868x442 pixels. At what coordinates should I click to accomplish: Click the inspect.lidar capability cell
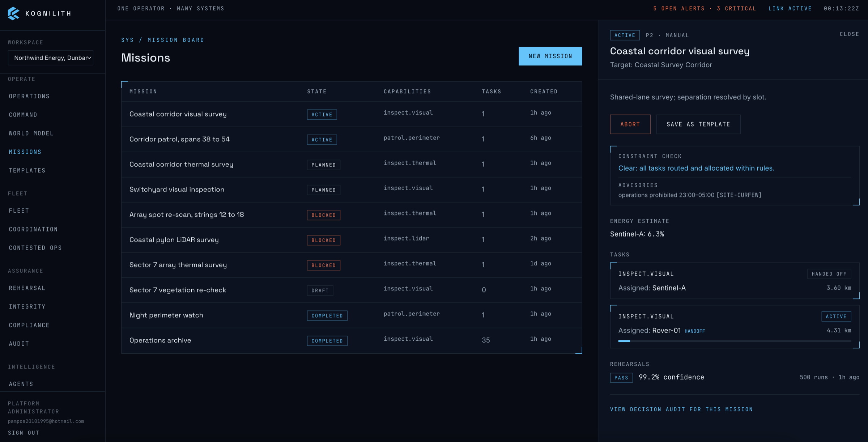coord(406,238)
